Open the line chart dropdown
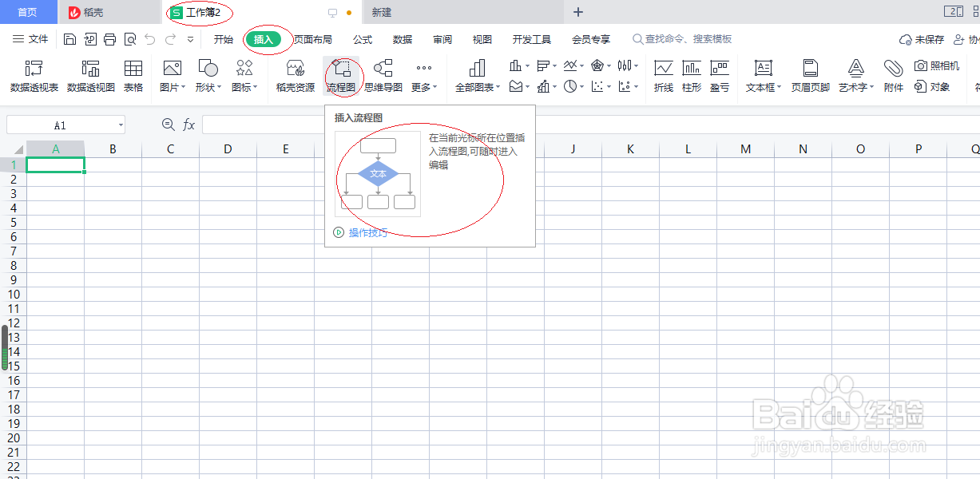This screenshot has height=479, width=980. click(x=573, y=65)
